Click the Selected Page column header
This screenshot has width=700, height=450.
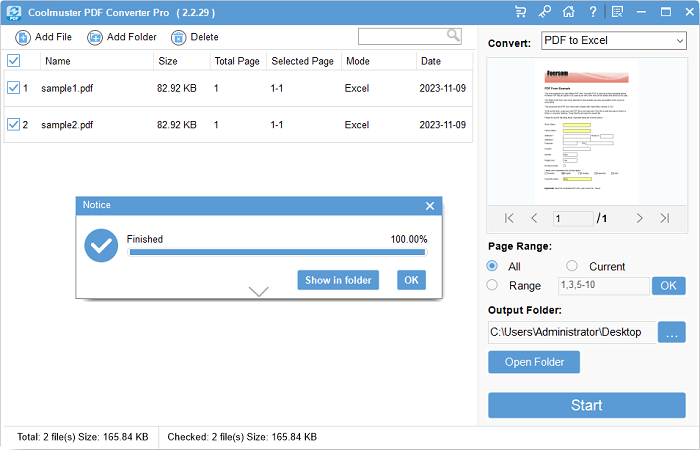303,61
